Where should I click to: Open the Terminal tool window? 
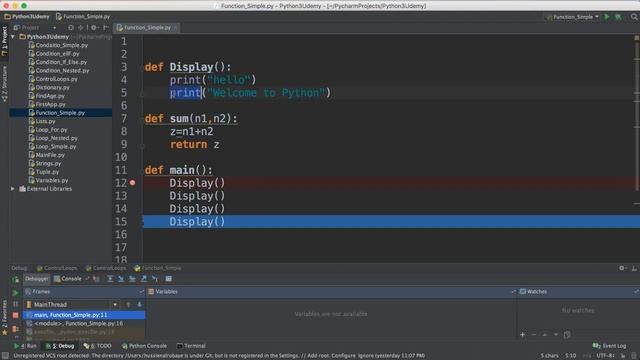191,346
